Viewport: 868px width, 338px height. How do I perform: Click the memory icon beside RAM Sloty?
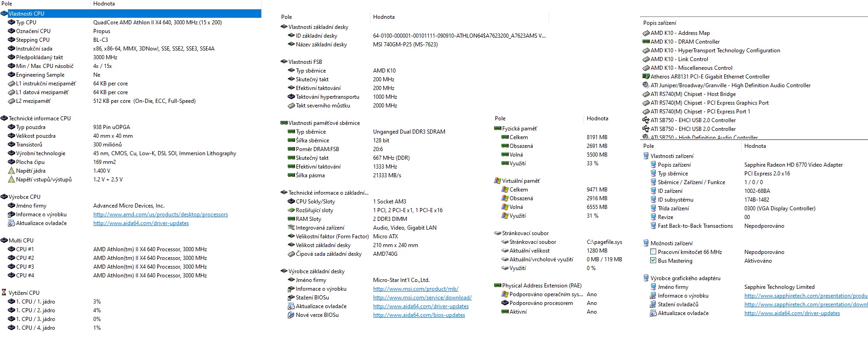(291, 219)
